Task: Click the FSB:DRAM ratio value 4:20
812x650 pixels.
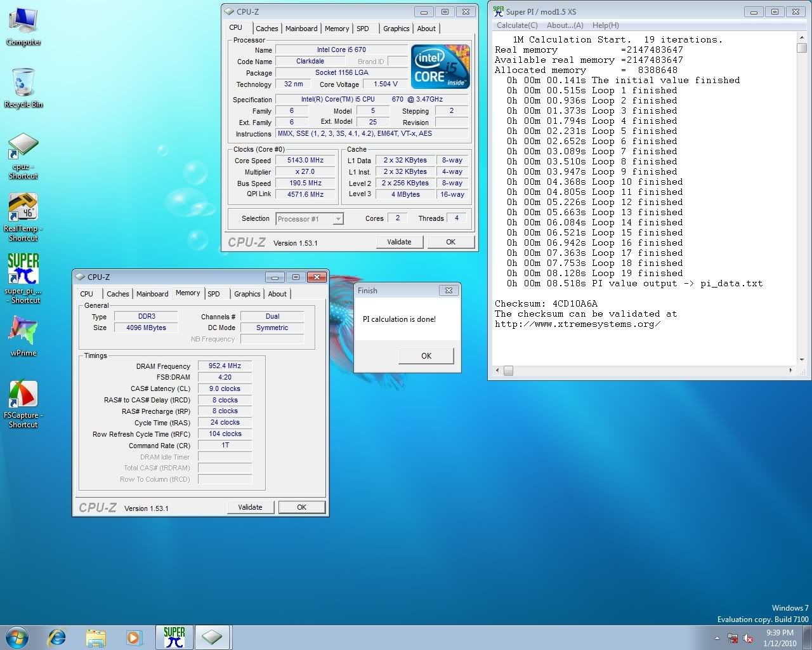Action: [x=225, y=377]
